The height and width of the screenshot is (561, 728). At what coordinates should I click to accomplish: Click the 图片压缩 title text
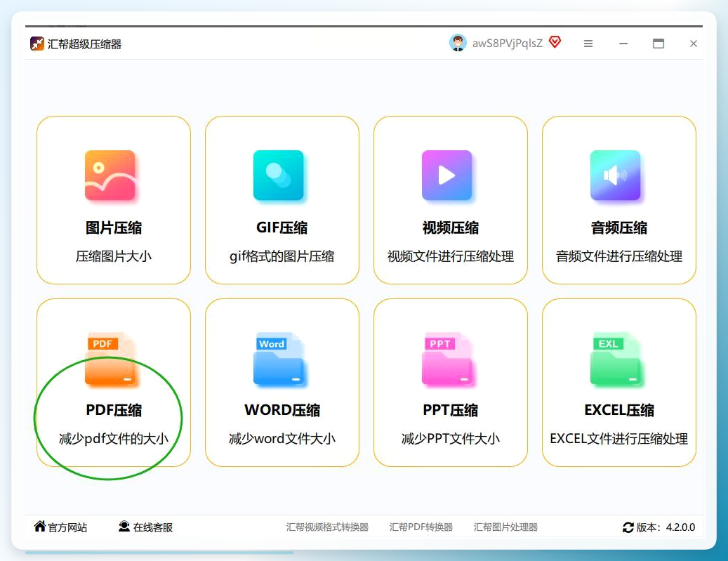pyautogui.click(x=114, y=227)
